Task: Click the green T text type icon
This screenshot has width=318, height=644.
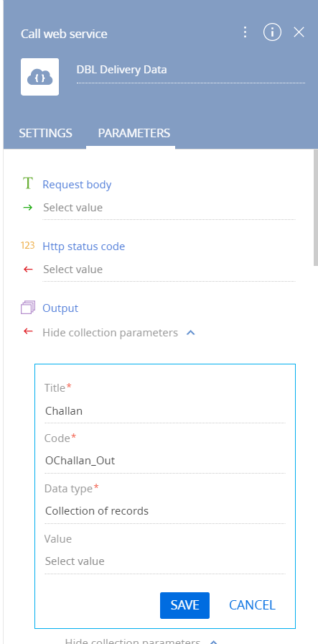Action: (x=27, y=183)
